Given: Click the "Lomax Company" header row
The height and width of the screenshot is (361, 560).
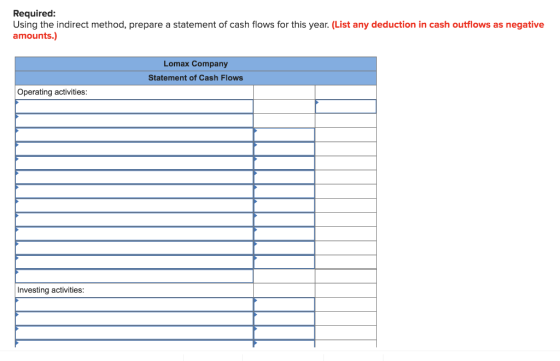Looking at the screenshot, I should point(196,64).
